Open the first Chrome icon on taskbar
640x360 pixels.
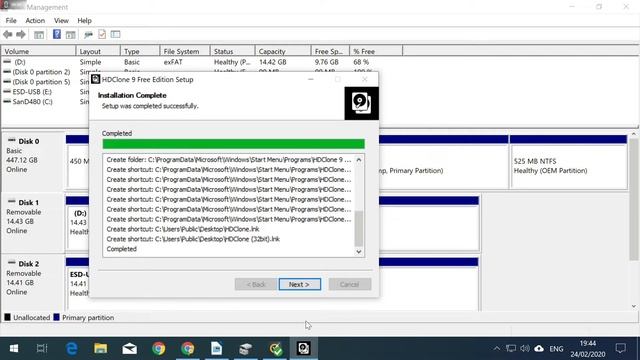[x=158, y=349]
